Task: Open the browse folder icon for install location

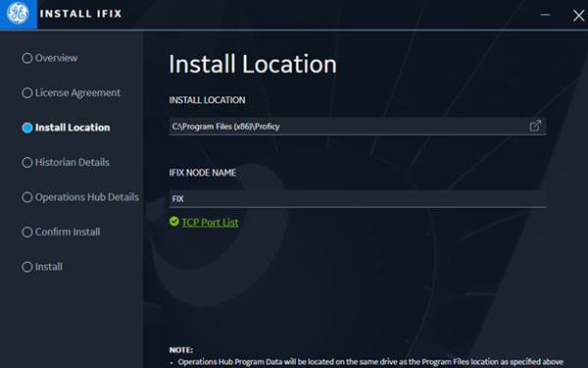Action: [x=535, y=126]
